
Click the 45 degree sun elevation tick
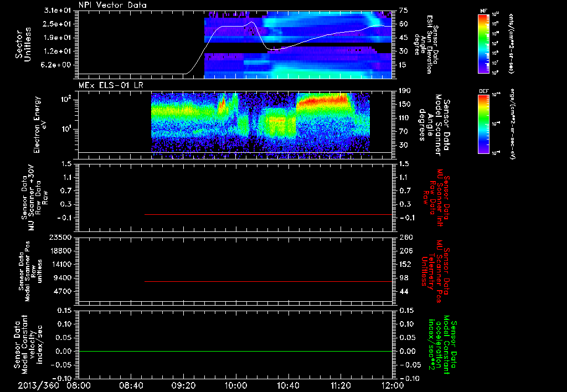(404, 38)
